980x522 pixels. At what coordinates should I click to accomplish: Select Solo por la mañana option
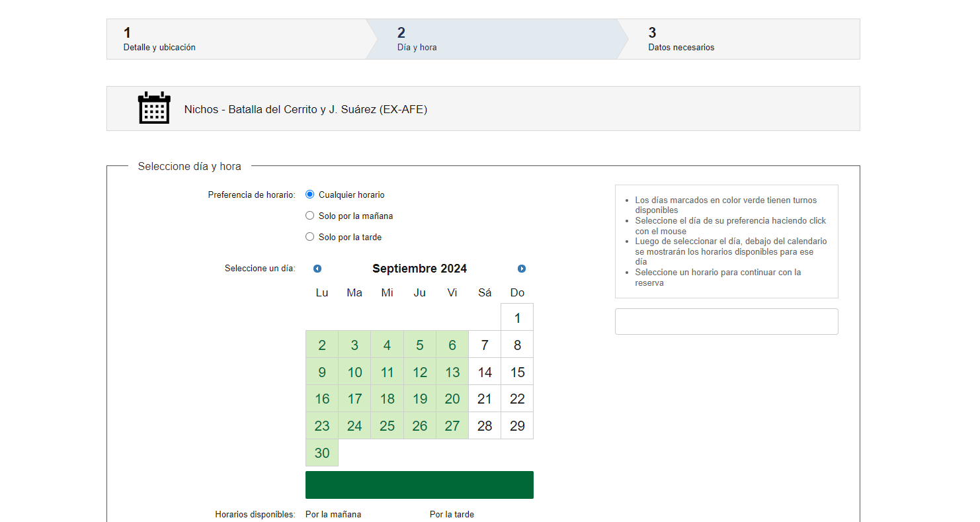pyautogui.click(x=309, y=216)
